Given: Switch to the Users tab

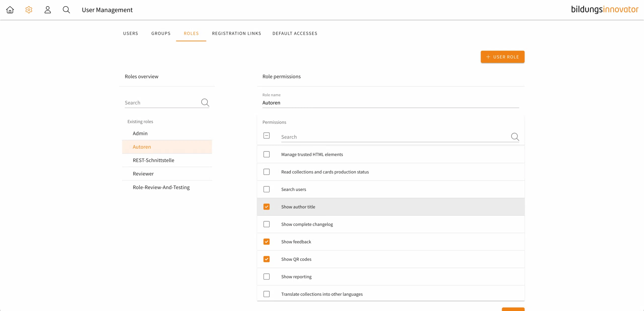Looking at the screenshot, I should pyautogui.click(x=131, y=33).
